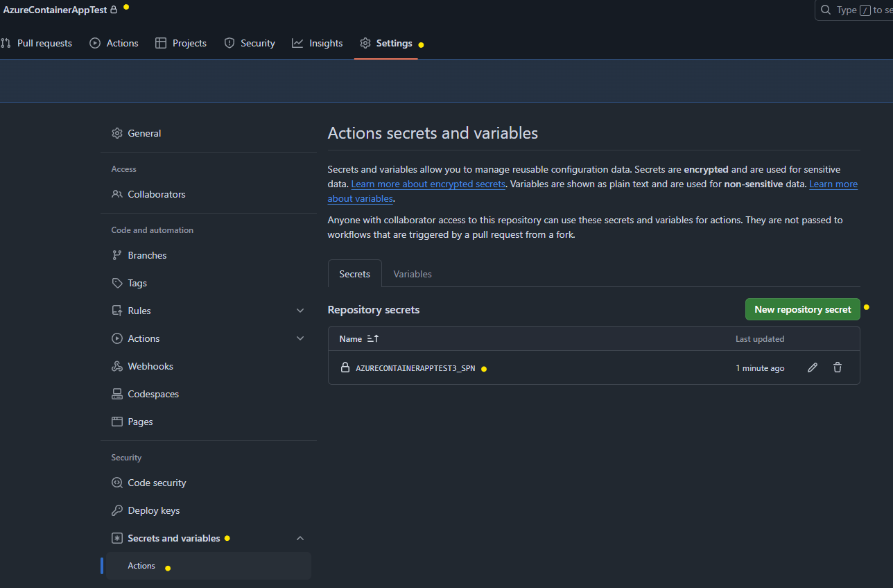
Task: Open the Insights tab
Action: coord(318,43)
